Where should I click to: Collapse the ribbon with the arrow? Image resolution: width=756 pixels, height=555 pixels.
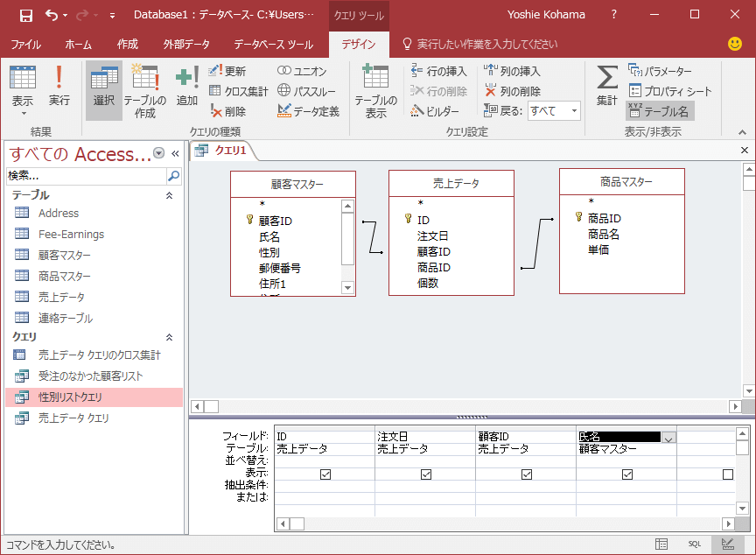coord(742,132)
